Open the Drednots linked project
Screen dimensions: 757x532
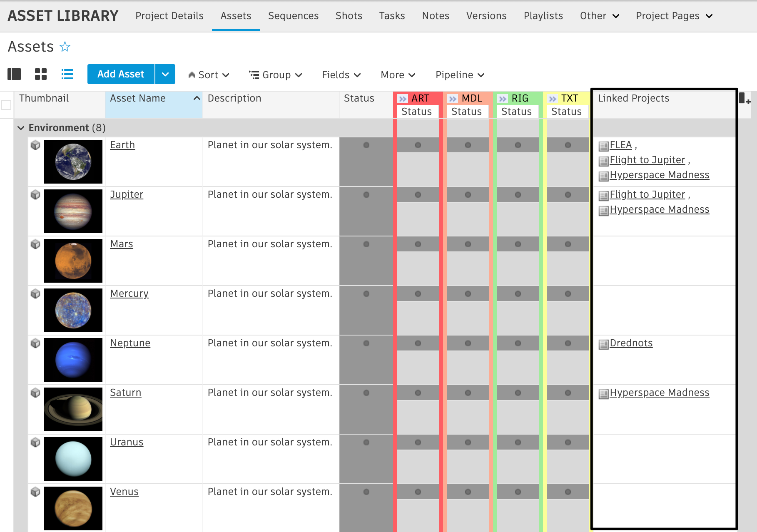[631, 343]
